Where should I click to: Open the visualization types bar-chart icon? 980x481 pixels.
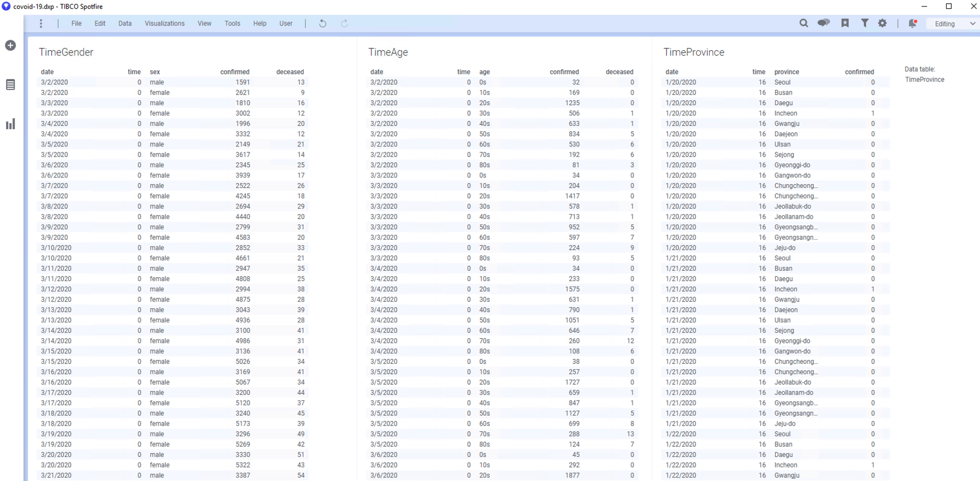(x=10, y=124)
